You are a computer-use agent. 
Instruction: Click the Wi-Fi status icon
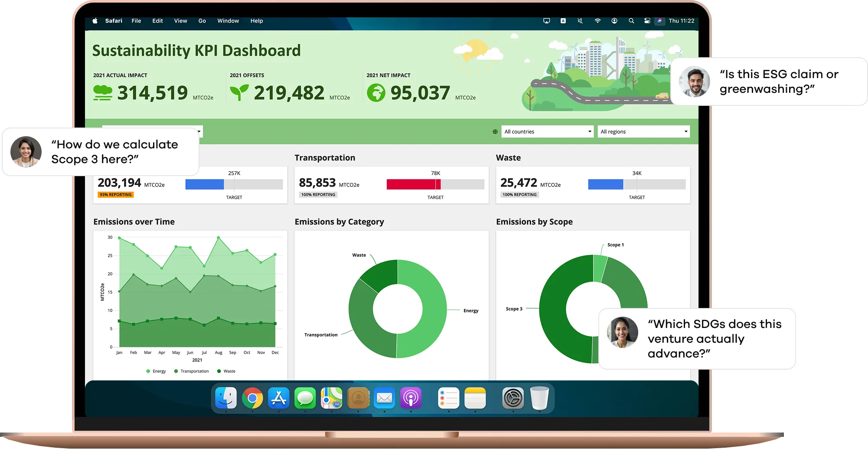[x=597, y=21]
